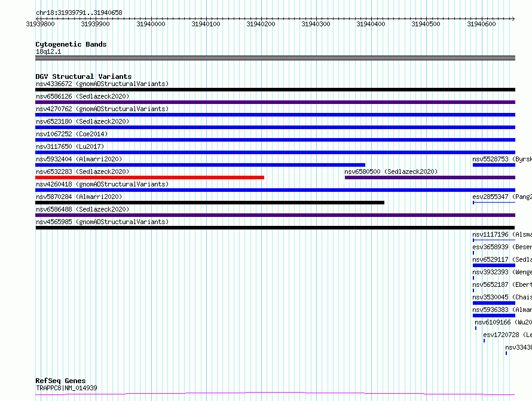Open the nsv4565985 gnomAD variant label
The height and width of the screenshot is (401, 532).
coord(102,222)
